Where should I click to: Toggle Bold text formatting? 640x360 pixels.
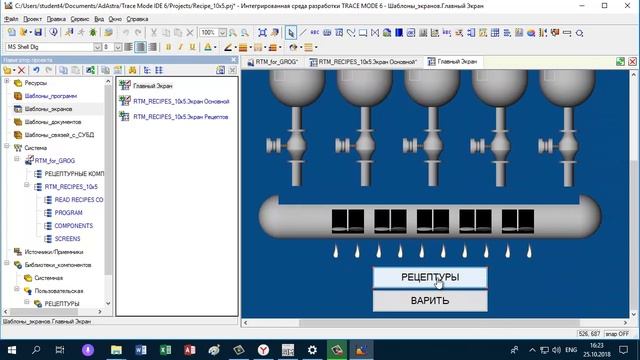tap(168, 47)
